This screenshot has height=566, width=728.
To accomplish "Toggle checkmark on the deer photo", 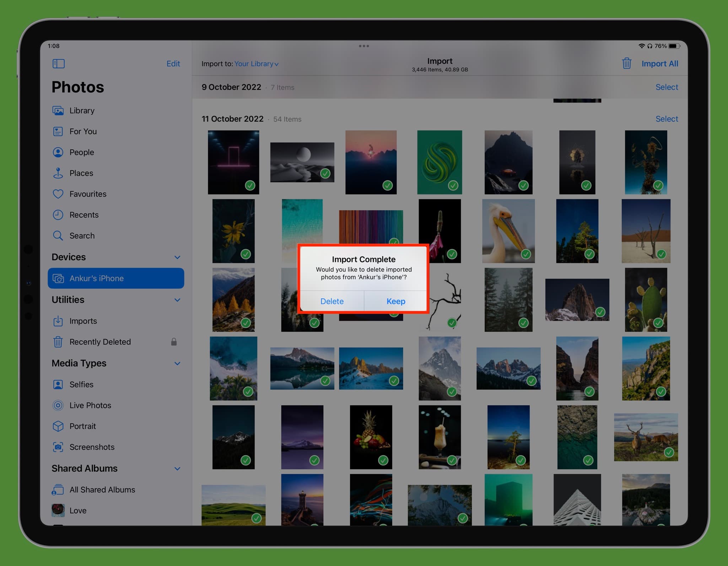I will [x=669, y=452].
